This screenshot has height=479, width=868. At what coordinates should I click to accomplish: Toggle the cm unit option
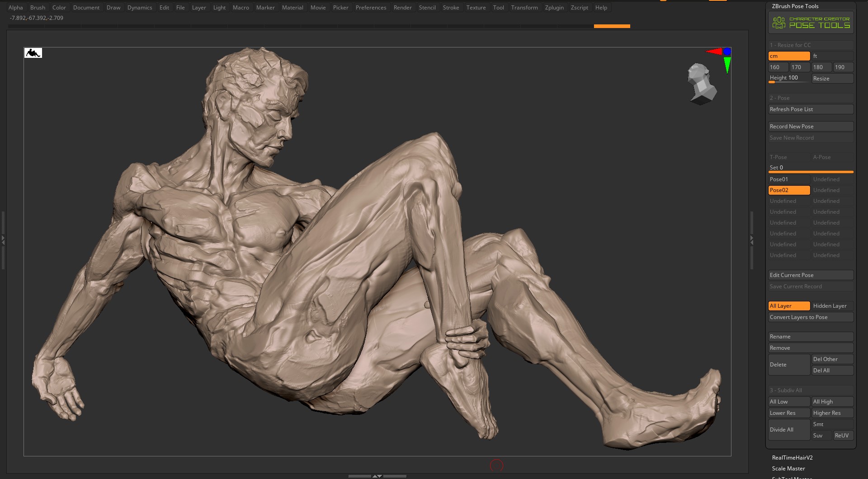pos(789,56)
